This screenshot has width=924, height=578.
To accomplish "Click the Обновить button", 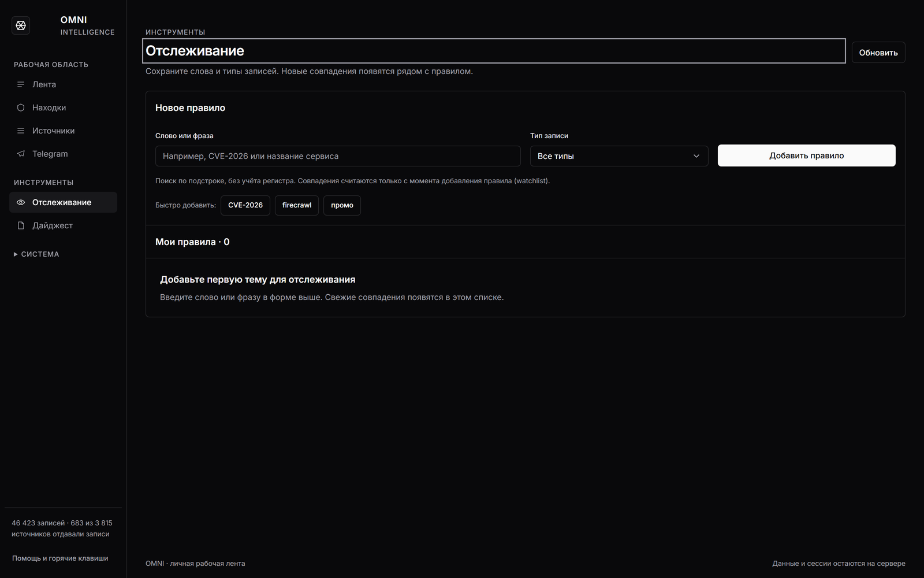I will 878,53.
